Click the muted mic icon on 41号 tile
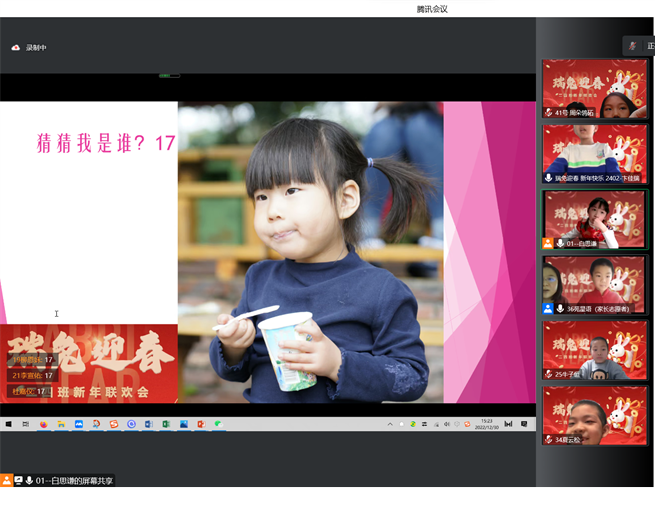The image size is (655, 513). coord(548,112)
